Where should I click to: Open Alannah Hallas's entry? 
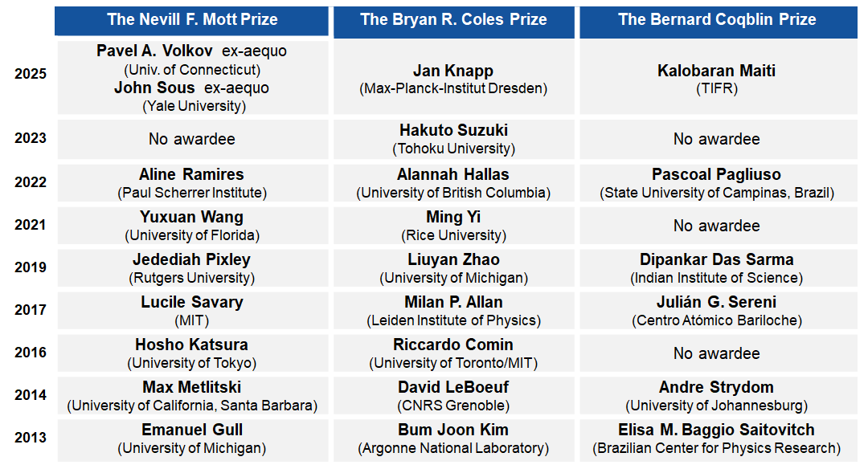[x=453, y=174]
